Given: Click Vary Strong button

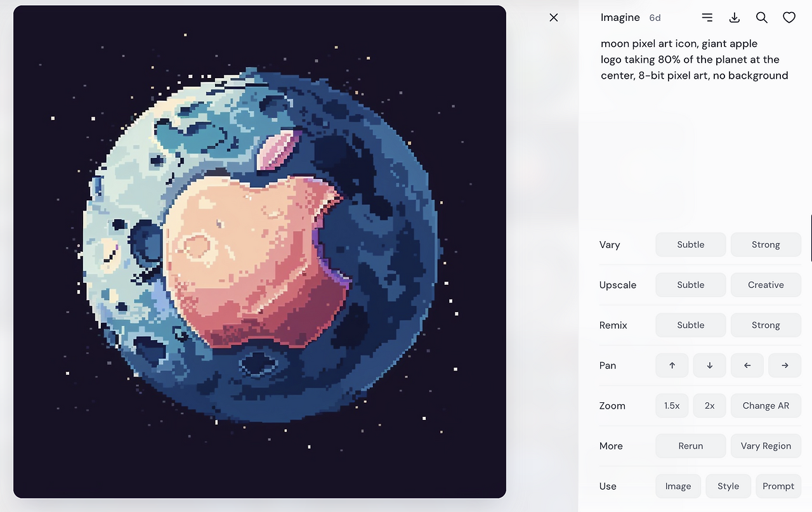Looking at the screenshot, I should 766,245.
